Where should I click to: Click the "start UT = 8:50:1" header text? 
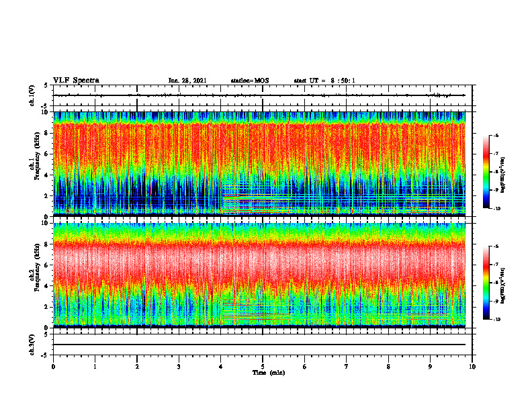pos(324,81)
